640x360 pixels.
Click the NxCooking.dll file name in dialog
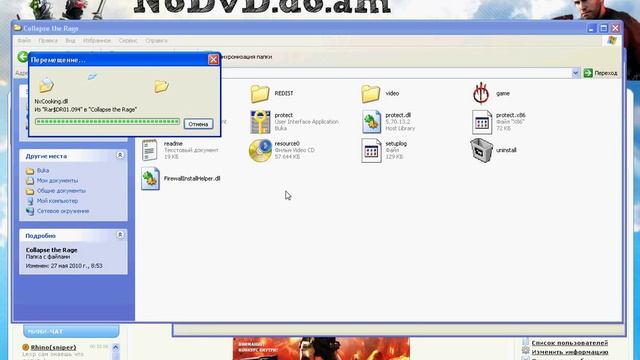51,101
